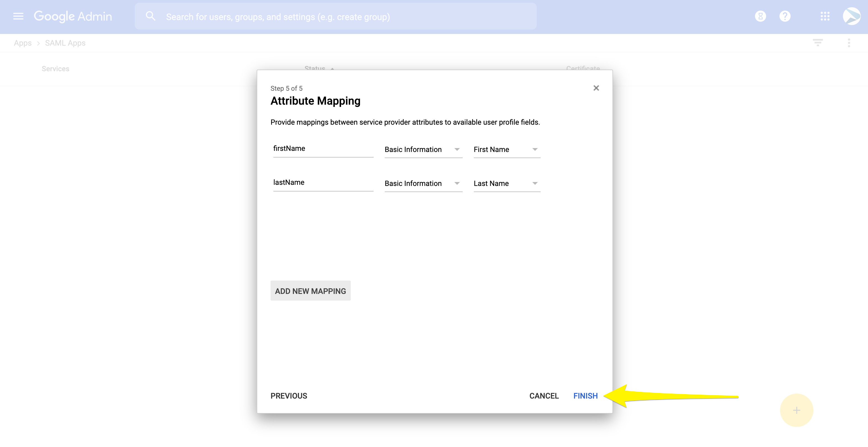Open the help question mark icon
The width and height of the screenshot is (868, 447).
(x=785, y=16)
